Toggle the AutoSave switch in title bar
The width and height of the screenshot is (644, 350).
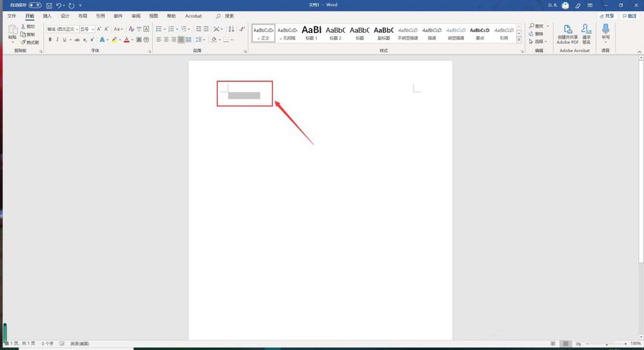click(34, 5)
